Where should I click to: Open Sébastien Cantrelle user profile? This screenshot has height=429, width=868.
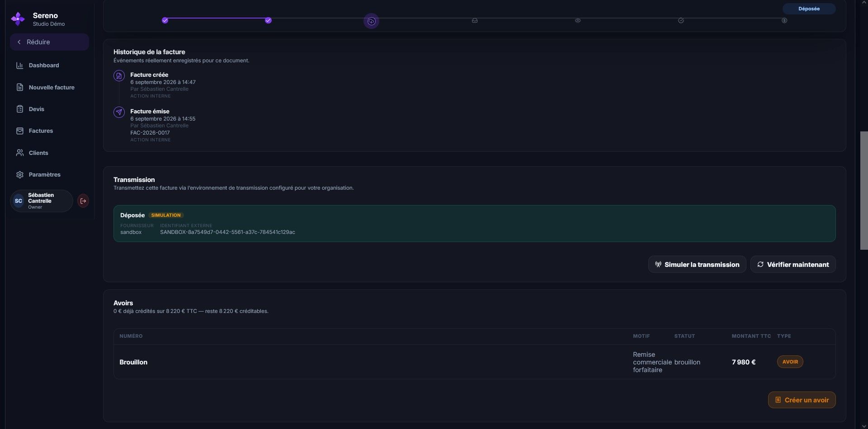pyautogui.click(x=42, y=201)
